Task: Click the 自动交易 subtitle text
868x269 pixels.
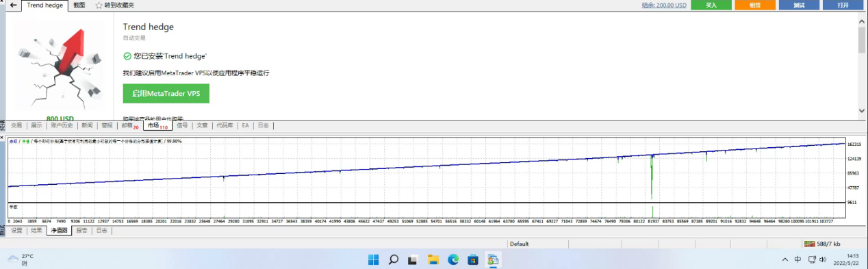Action: (134, 38)
